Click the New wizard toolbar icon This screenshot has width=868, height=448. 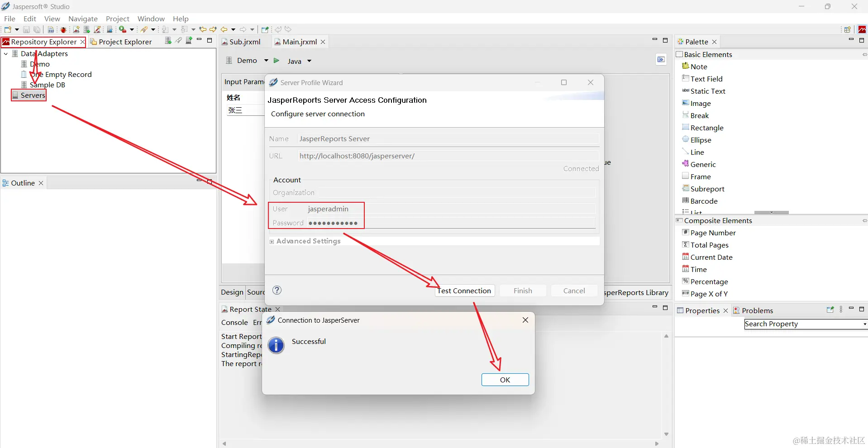(8, 29)
